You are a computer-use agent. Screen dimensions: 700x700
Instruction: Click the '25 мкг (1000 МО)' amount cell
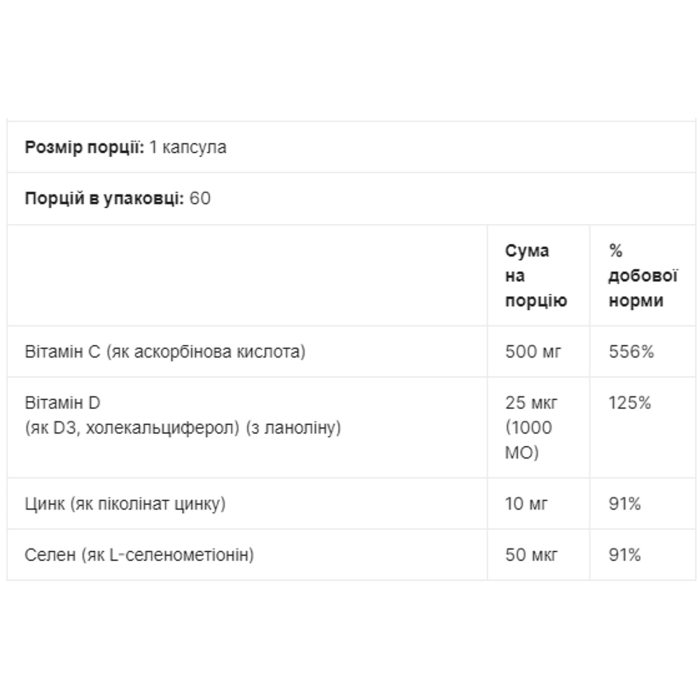[531, 428]
